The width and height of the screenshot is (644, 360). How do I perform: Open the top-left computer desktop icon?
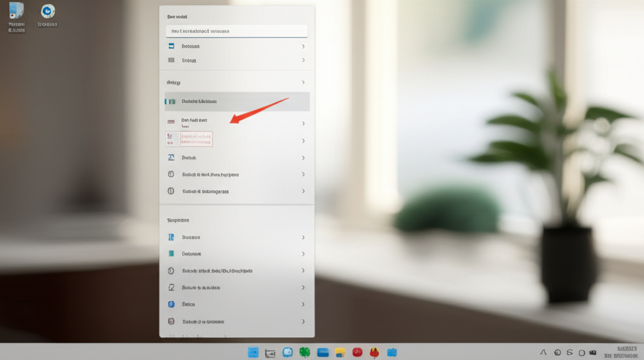(x=16, y=11)
